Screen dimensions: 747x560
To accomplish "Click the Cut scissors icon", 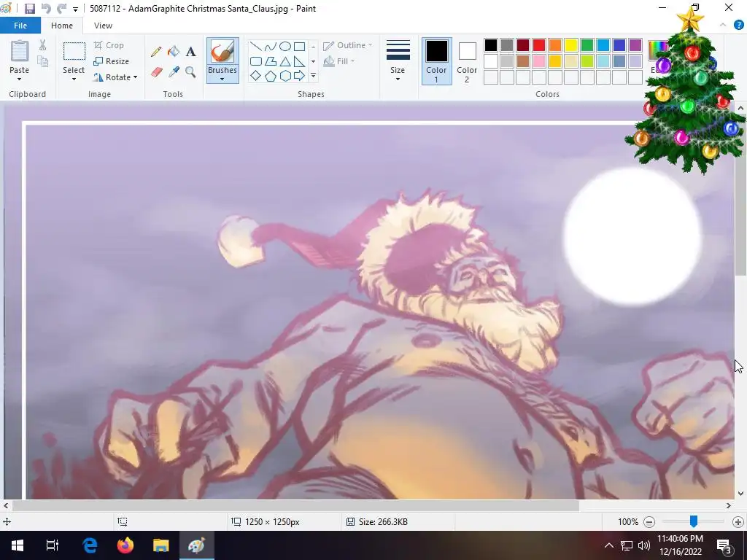I will 43,45.
